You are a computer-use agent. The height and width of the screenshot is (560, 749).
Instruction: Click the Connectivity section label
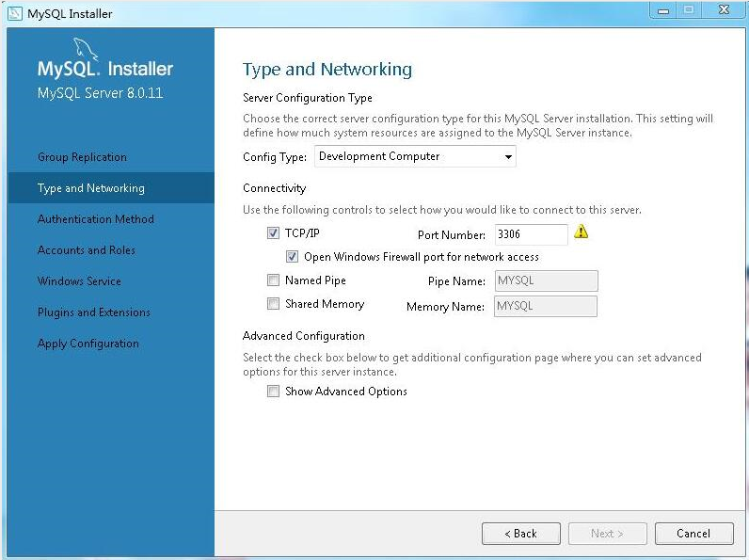tap(274, 188)
